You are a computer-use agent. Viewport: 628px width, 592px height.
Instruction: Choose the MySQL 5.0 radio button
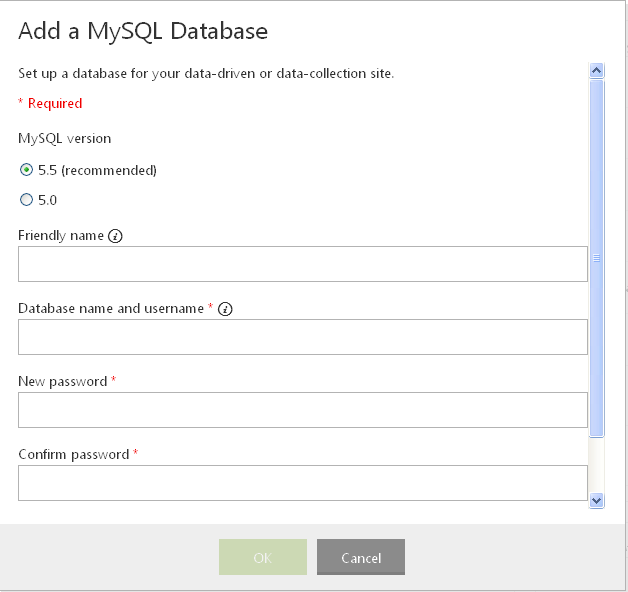(26, 199)
